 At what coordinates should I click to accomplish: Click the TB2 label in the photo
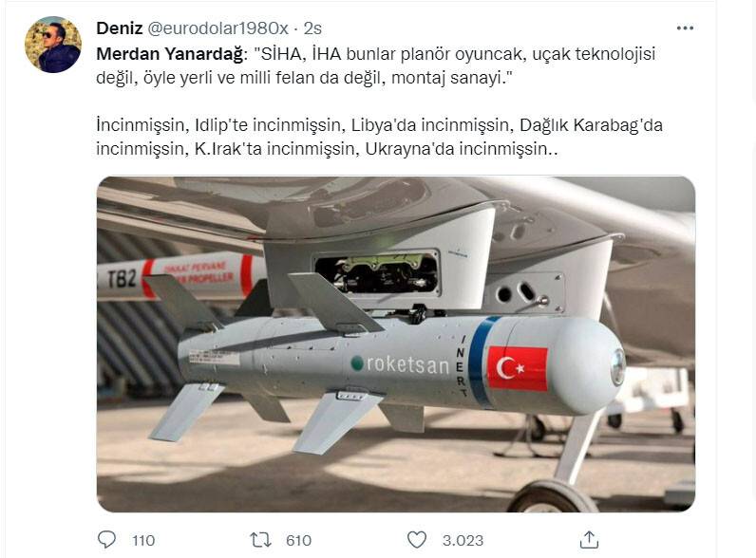point(122,278)
